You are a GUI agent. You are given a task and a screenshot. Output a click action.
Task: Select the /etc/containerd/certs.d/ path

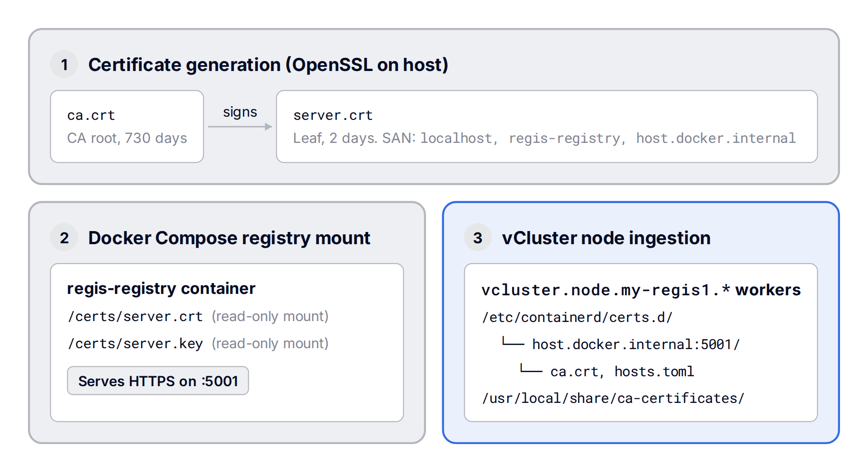tap(577, 317)
